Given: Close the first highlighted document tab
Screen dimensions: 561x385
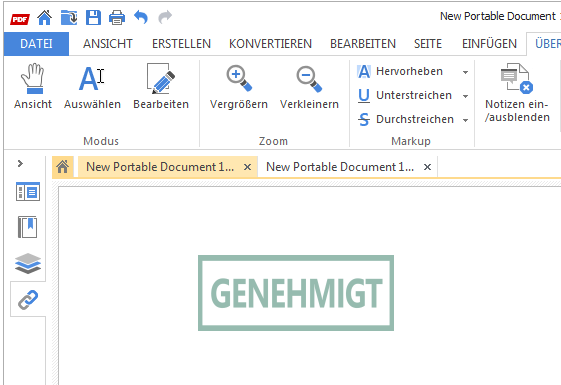Looking at the screenshot, I should point(247,167).
